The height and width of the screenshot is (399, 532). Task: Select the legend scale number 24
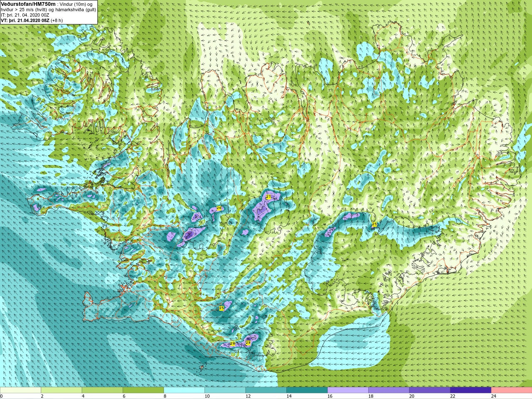[x=494, y=396]
